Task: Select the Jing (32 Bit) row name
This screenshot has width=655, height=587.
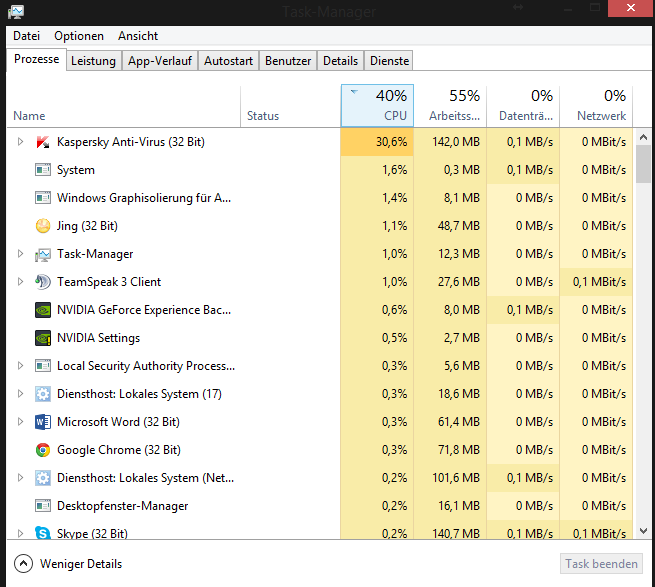Action: (87, 226)
